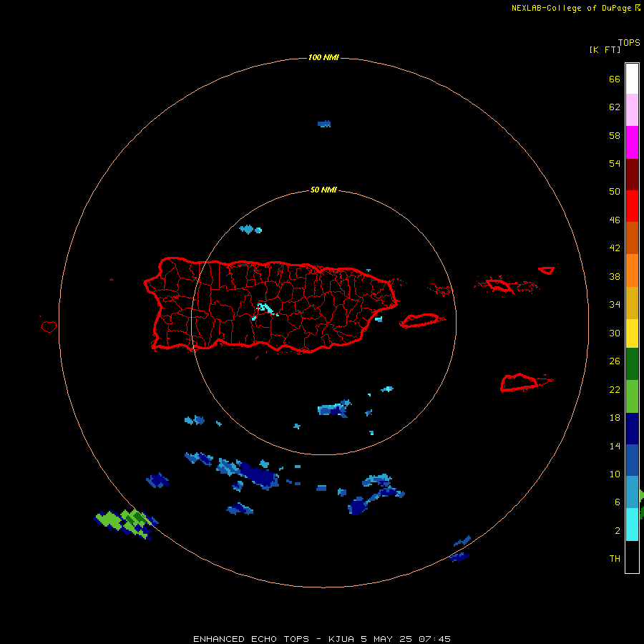Select the bright red legend swatch
This screenshot has height=644, width=644.
(632, 206)
